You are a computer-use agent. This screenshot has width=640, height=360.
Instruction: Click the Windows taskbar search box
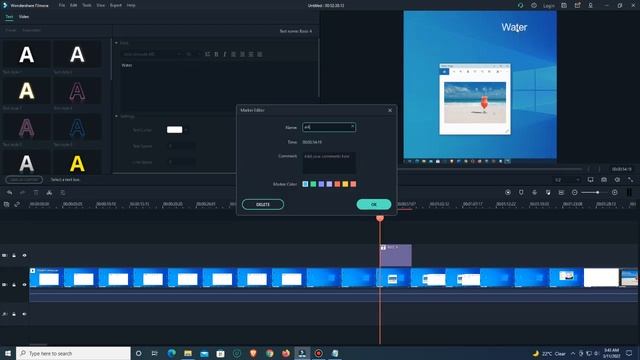coord(73,353)
